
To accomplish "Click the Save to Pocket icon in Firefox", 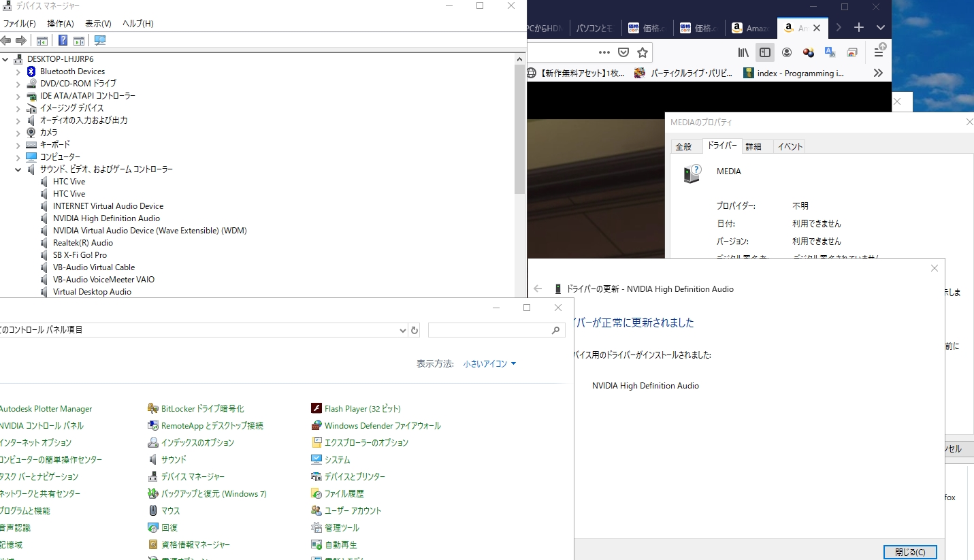I will [623, 52].
